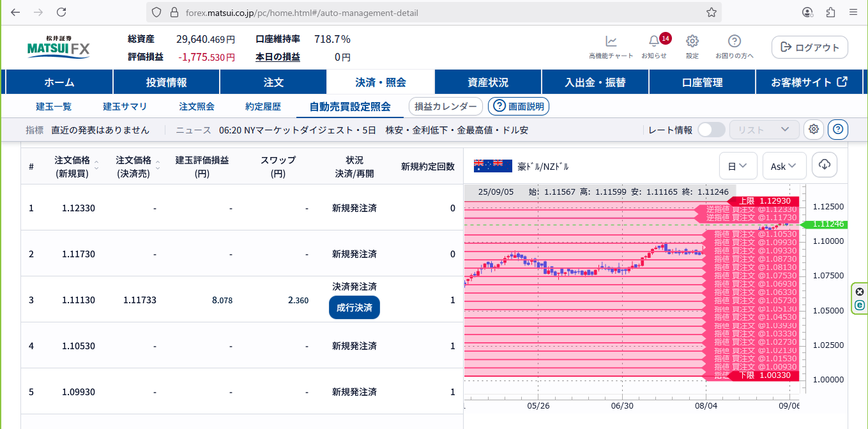This screenshot has width=868, height=429.
Task: Click the green e side panel icon
Action: (x=859, y=306)
